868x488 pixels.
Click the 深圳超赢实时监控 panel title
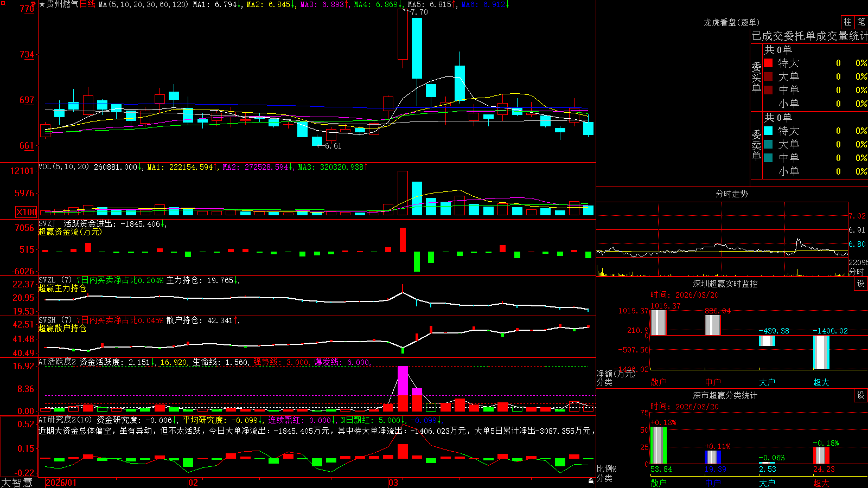point(725,284)
